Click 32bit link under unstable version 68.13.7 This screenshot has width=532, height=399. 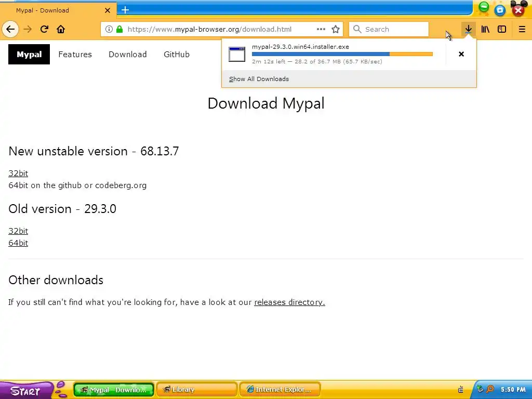[x=18, y=174]
